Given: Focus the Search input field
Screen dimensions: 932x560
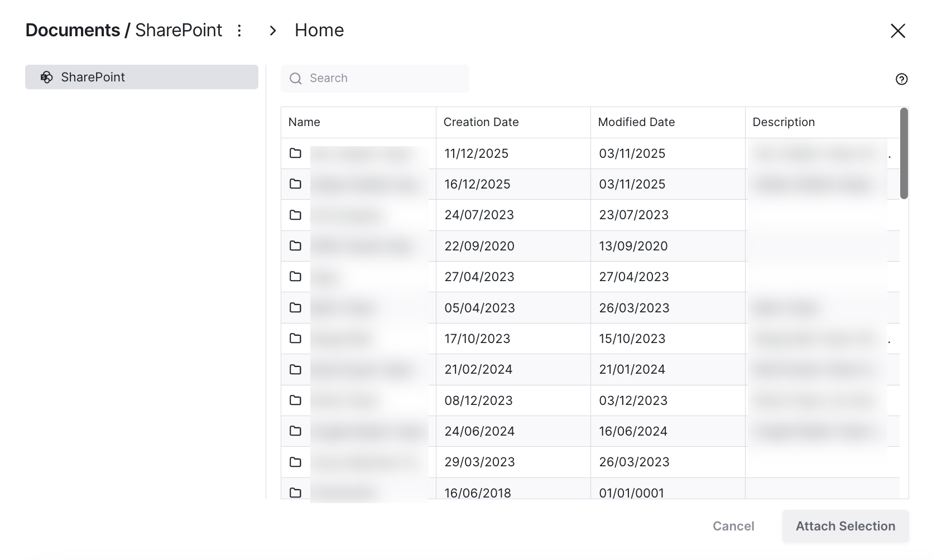Looking at the screenshot, I should (x=385, y=79).
